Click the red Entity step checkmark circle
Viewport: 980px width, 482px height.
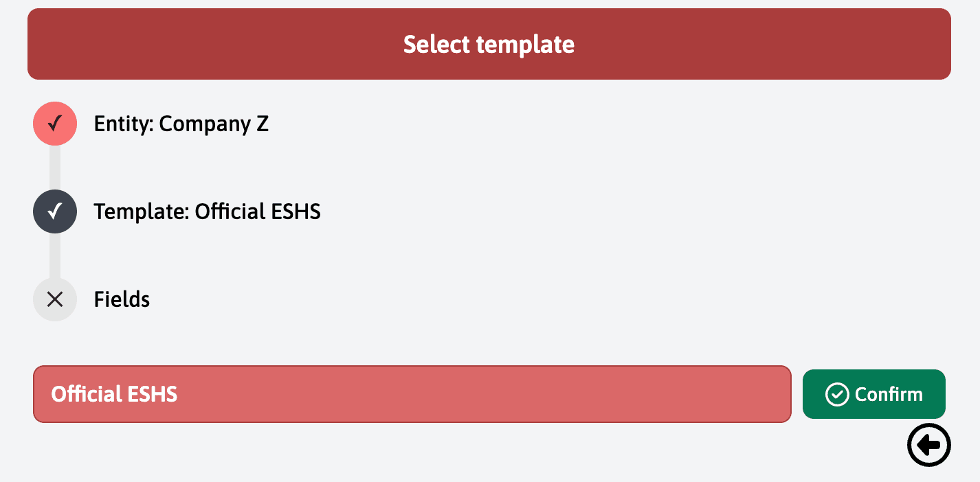[55, 124]
